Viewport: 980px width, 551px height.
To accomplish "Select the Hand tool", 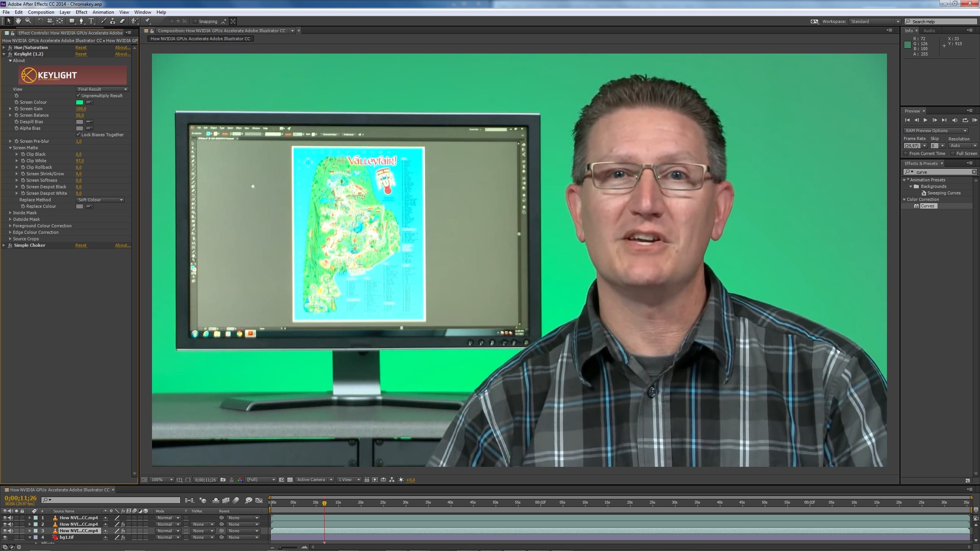I will click(18, 21).
